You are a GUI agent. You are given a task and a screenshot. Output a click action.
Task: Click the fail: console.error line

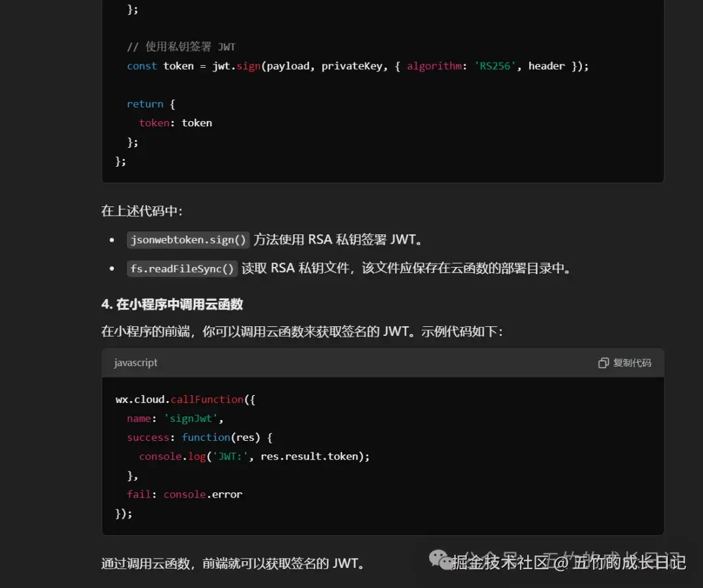(x=184, y=494)
